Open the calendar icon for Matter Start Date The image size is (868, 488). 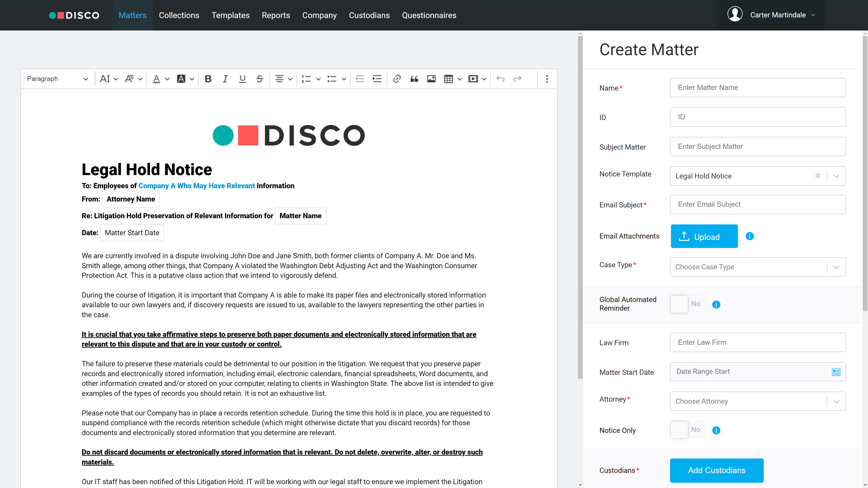point(836,372)
